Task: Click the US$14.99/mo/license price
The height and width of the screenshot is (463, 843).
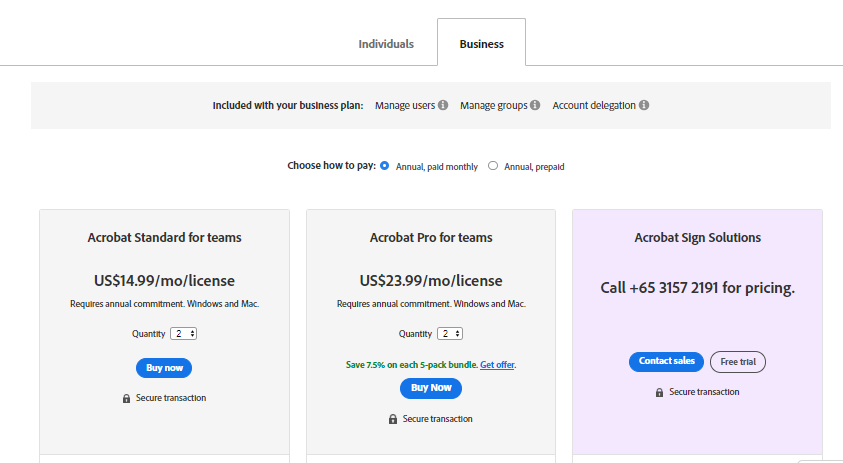Action: tap(165, 281)
